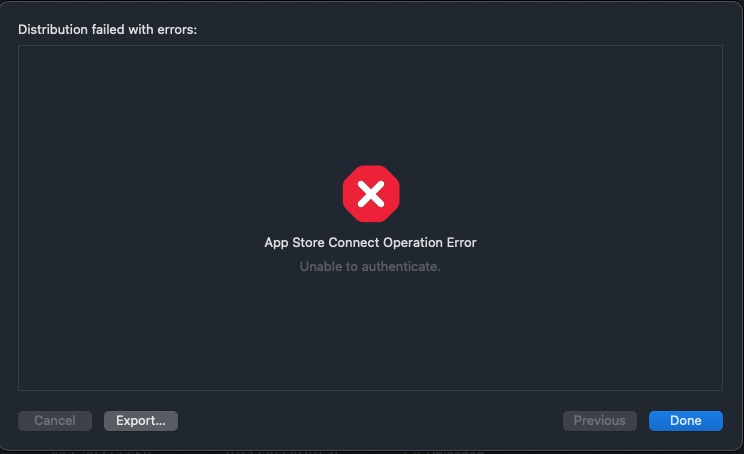Click the white X inside the error octagon
744x454 pixels.
pos(371,194)
